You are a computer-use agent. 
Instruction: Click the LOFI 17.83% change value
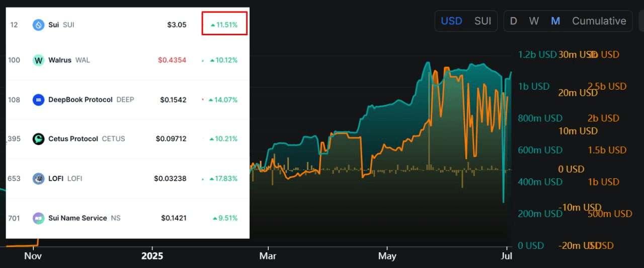point(224,178)
